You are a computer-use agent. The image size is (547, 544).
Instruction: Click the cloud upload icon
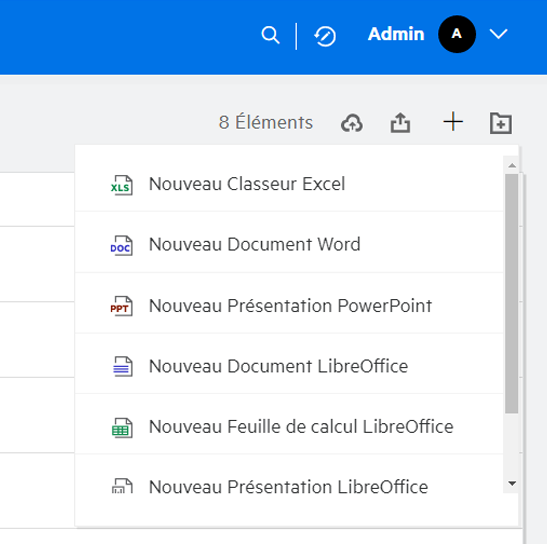pos(352,123)
